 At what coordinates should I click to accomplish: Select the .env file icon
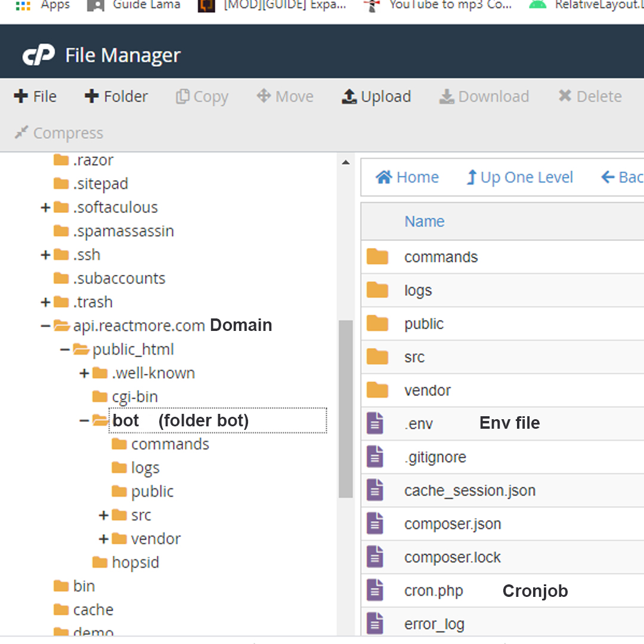point(375,424)
